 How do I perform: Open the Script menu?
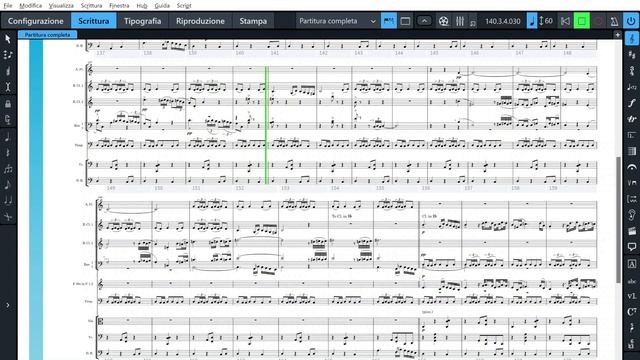pos(184,6)
